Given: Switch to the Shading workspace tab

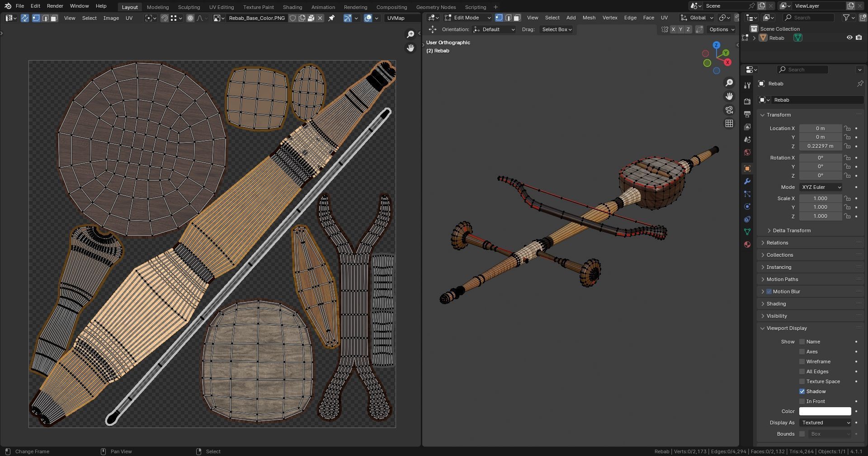Looking at the screenshot, I should click(x=292, y=7).
